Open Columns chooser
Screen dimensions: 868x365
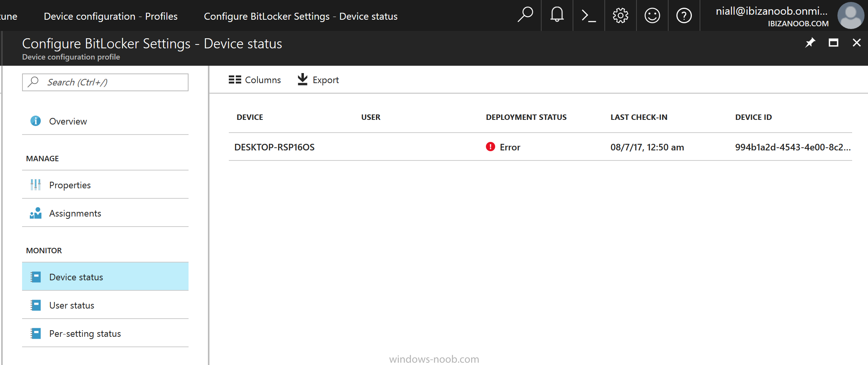[255, 80]
